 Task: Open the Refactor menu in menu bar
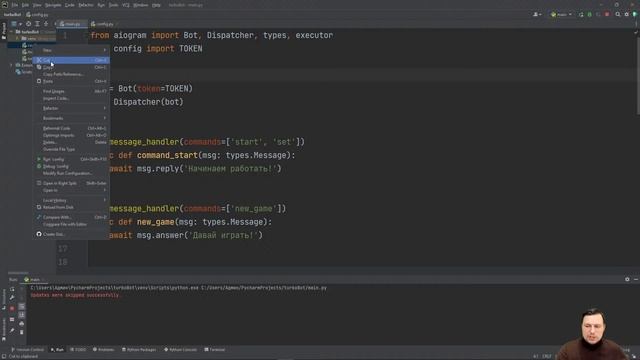click(86, 5)
